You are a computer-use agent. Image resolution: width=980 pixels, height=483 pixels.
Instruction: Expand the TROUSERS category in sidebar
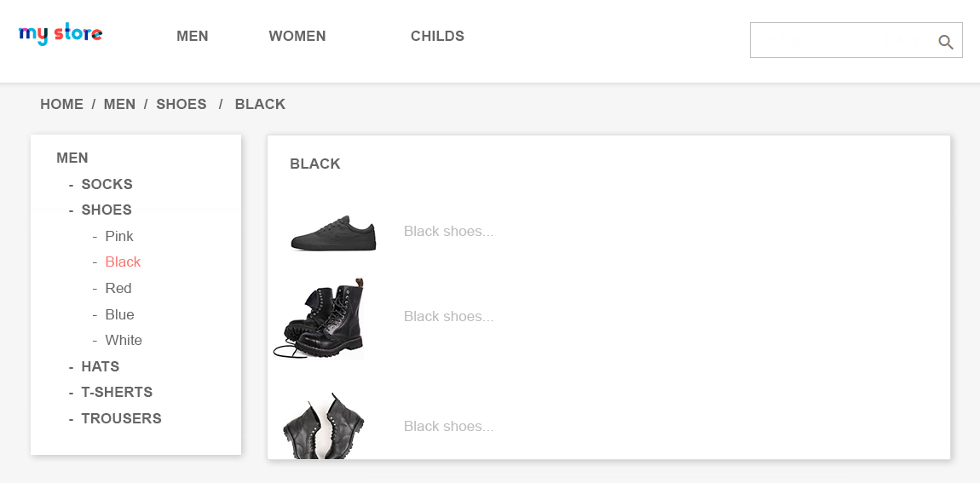tap(121, 418)
